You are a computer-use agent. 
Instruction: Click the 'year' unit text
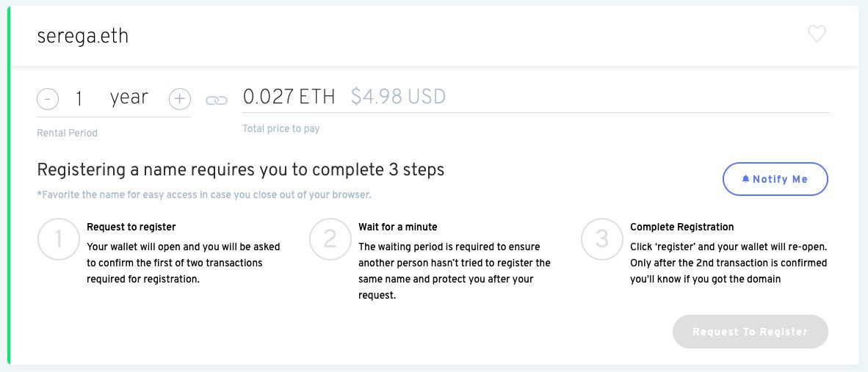tap(129, 98)
